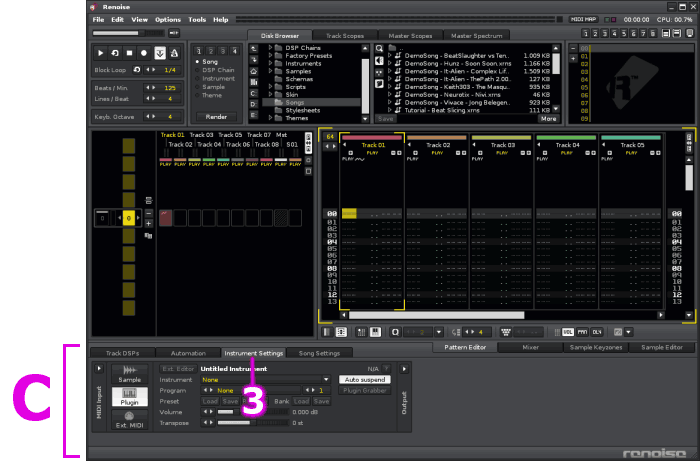
Task: Switch to the Mixer tab
Action: [x=530, y=347]
